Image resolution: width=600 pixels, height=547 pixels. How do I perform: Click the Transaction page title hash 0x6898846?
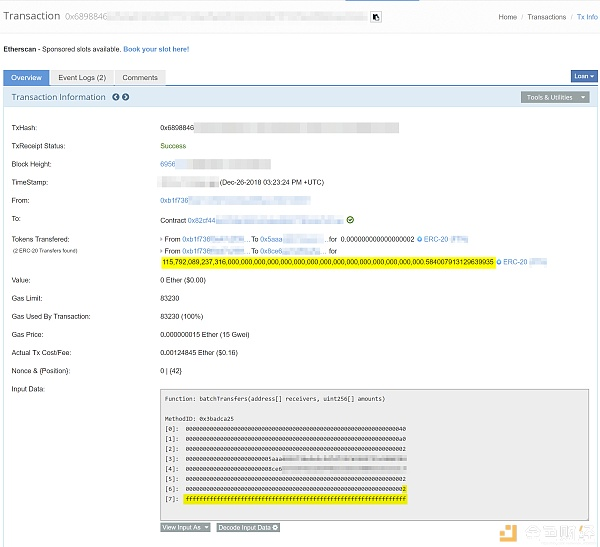tap(86, 16)
